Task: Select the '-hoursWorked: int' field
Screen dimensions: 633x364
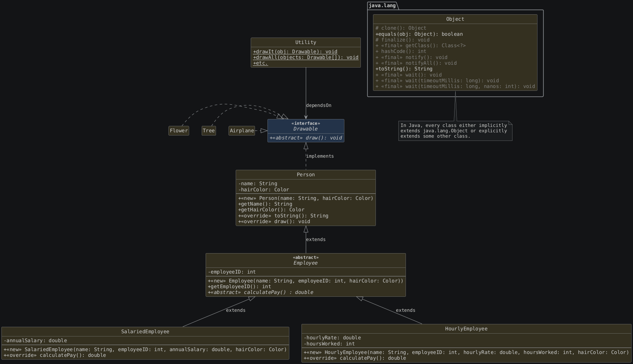Action: (x=329, y=344)
